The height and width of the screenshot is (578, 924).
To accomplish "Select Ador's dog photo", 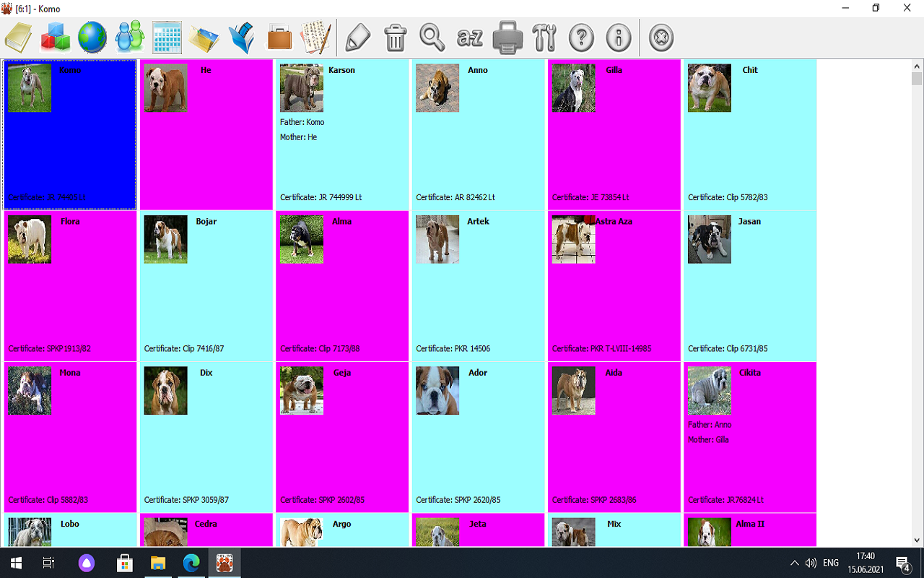I will point(437,391).
